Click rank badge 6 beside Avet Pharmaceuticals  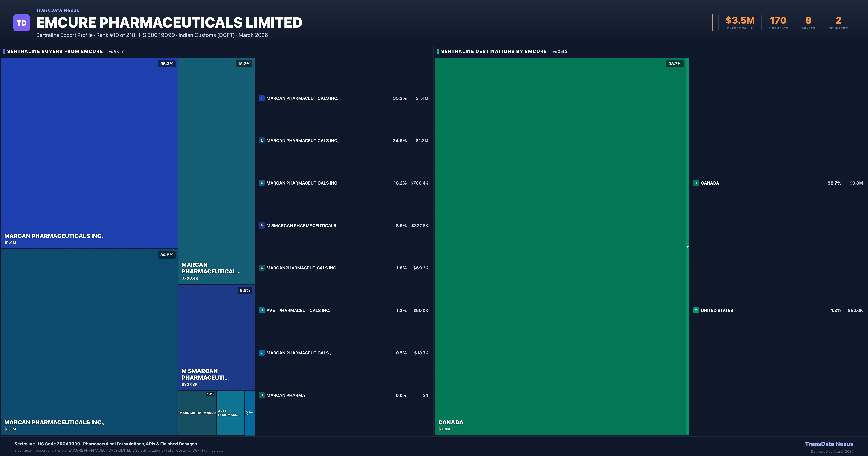tap(261, 310)
